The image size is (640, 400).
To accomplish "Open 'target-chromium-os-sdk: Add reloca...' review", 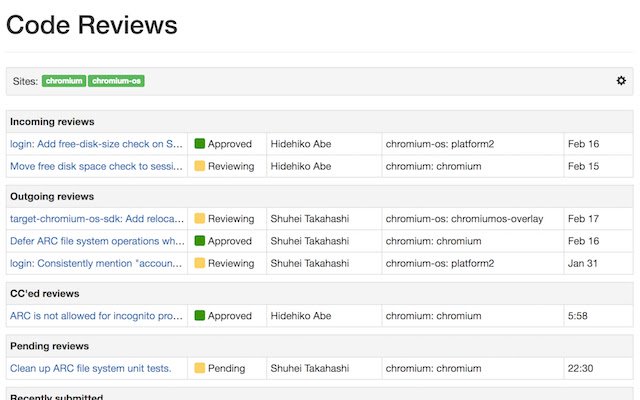I will (x=97, y=219).
